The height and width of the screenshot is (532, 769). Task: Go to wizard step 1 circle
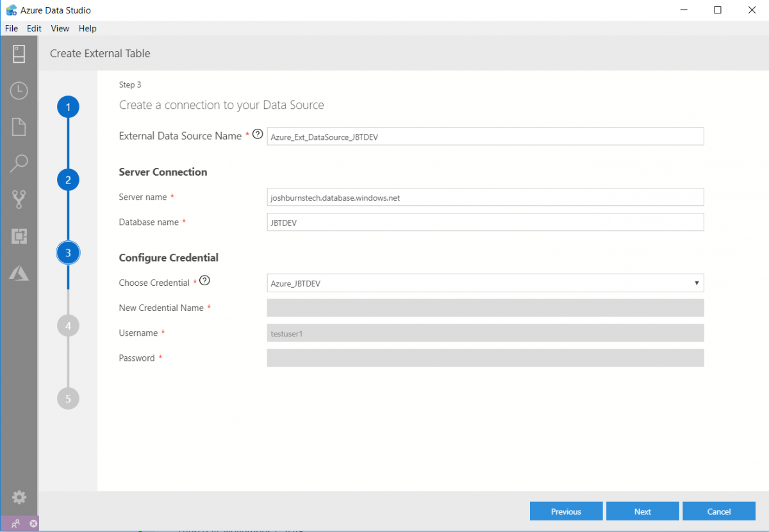click(x=68, y=107)
